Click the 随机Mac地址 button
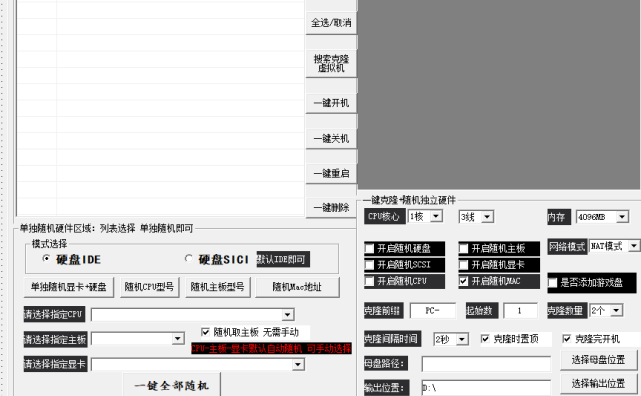Screen dimensions: 641x396 (x=297, y=287)
